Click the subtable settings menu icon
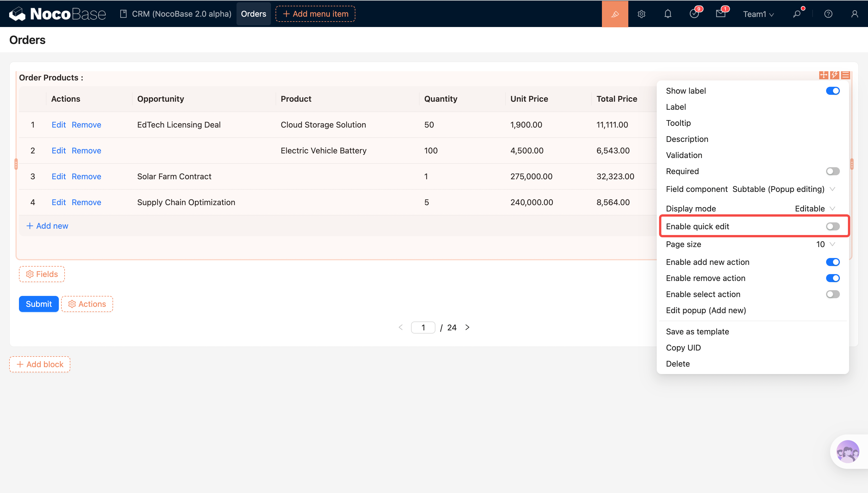The image size is (868, 493). pyautogui.click(x=845, y=75)
